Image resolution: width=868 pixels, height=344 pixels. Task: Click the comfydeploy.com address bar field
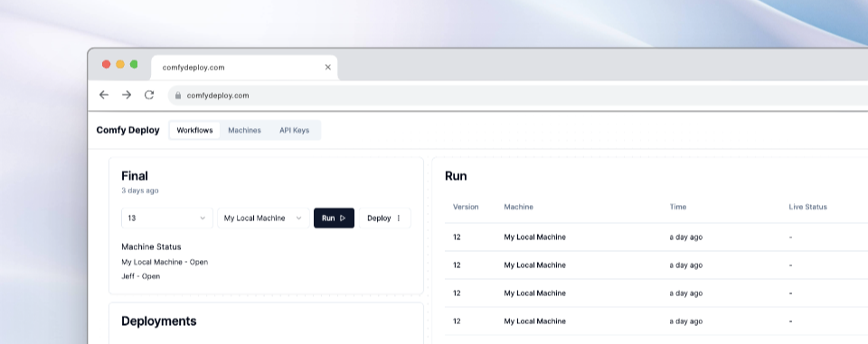(517, 95)
